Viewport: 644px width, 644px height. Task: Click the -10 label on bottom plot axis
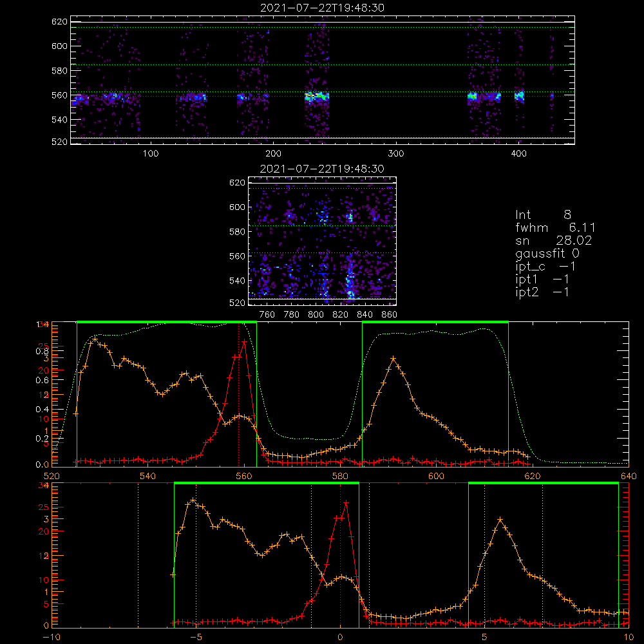click(x=52, y=638)
